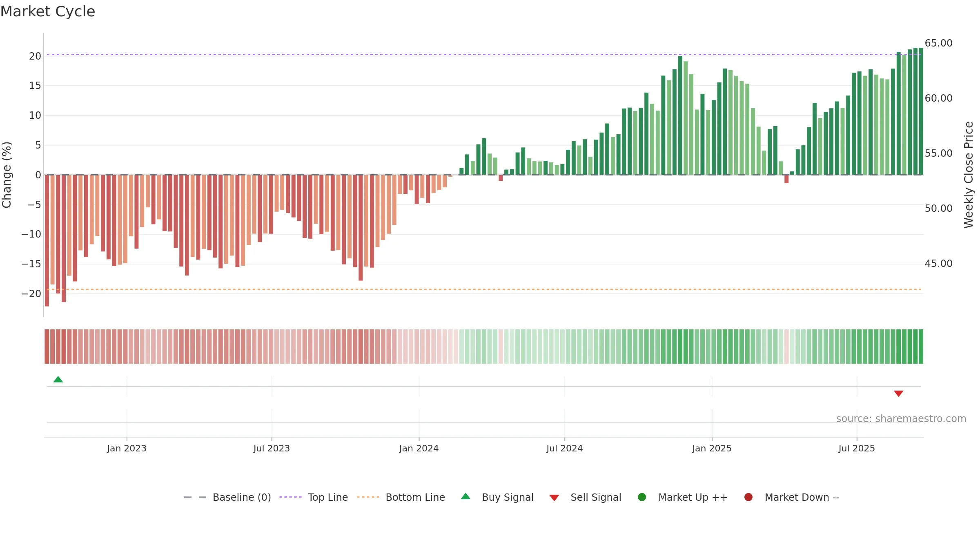Image resolution: width=980 pixels, height=551 pixels.
Task: Click the Change (%) axis title
Action: (7, 175)
